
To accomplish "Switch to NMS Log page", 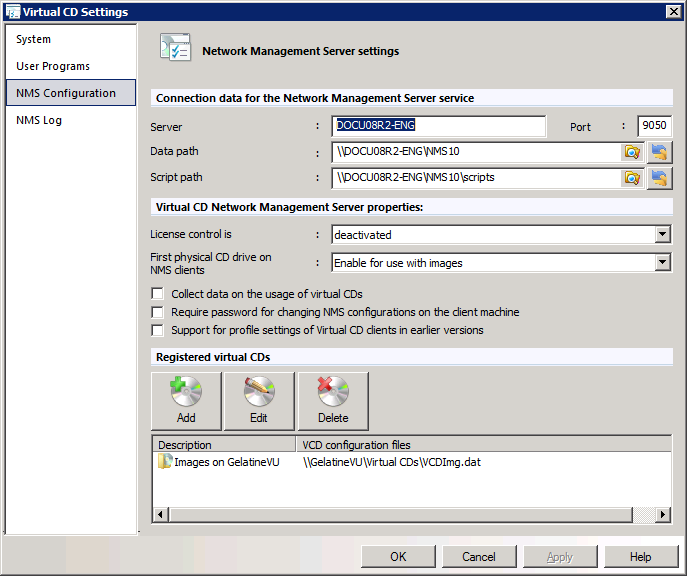I will tap(39, 121).
